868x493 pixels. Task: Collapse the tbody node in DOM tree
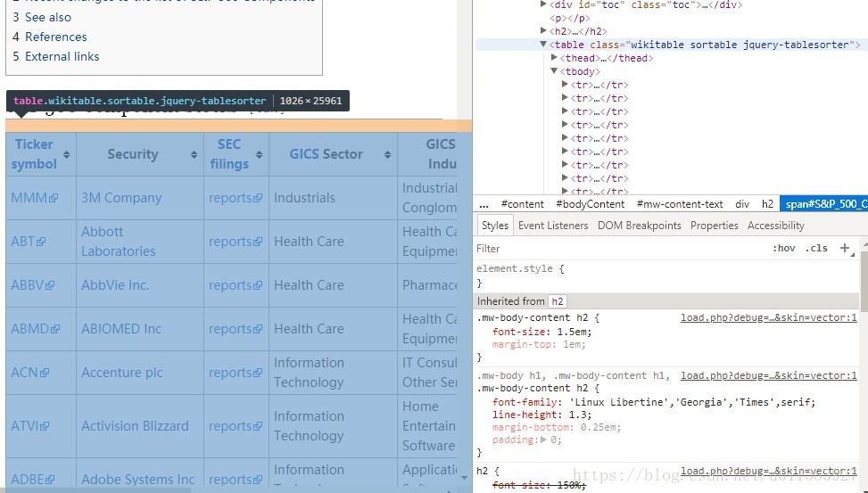click(554, 70)
